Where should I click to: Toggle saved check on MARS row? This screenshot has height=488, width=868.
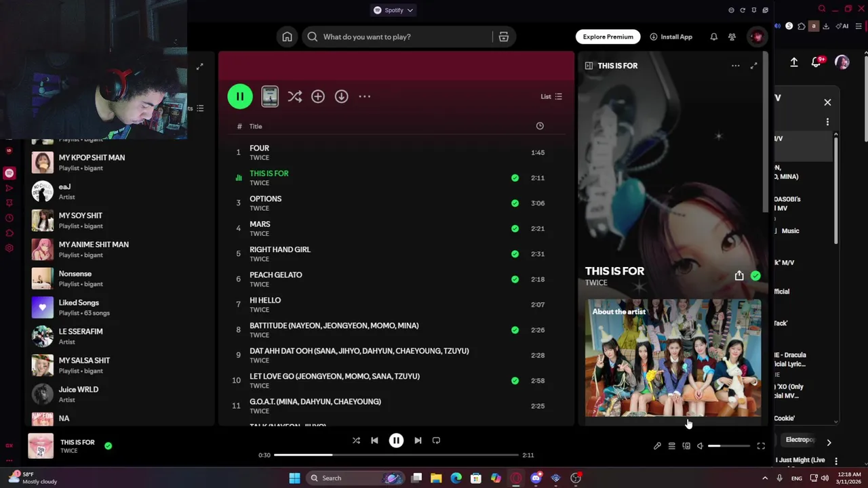click(515, 228)
